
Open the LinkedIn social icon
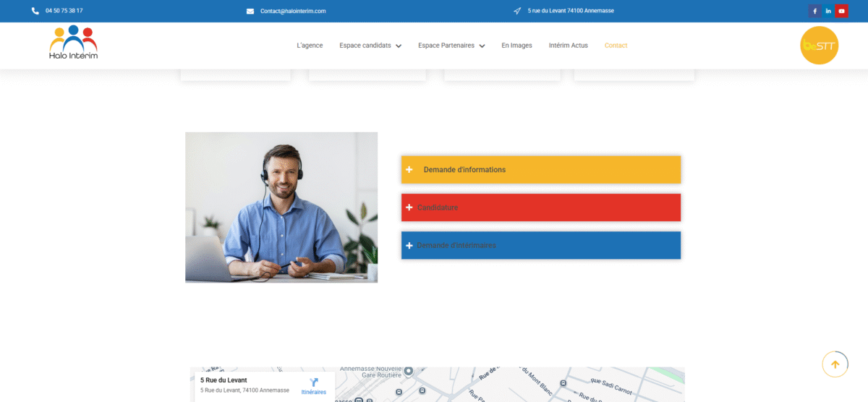(x=828, y=11)
